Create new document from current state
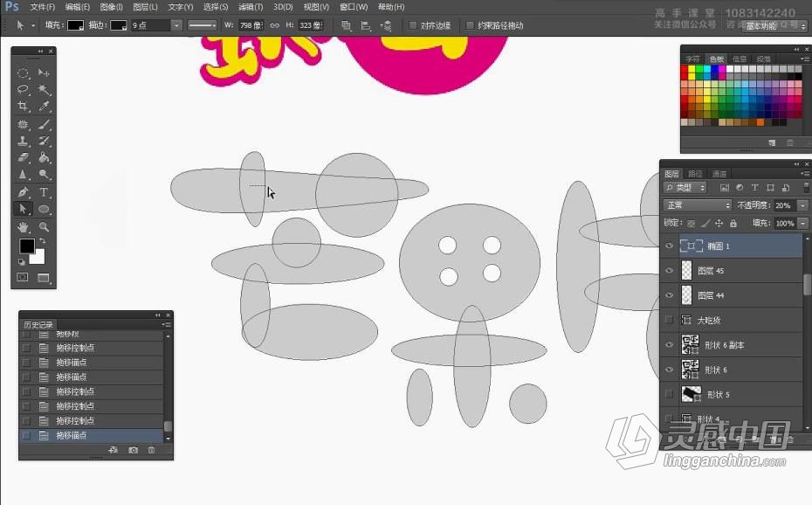812x505 pixels. pos(114,450)
